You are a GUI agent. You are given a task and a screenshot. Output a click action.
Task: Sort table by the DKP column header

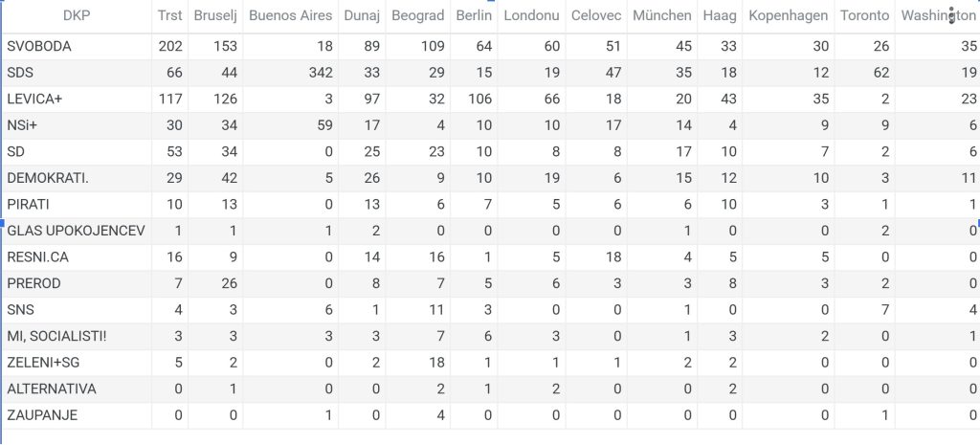coord(77,16)
